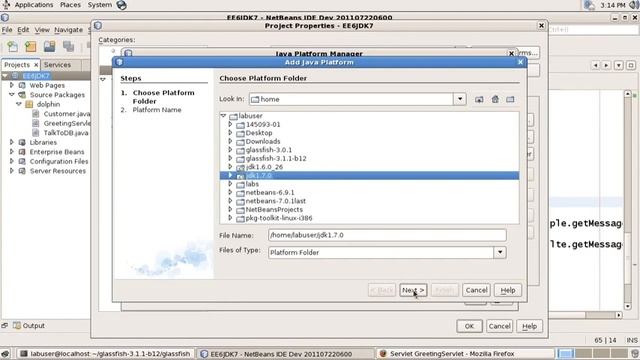Open the File menu in NetBeans
This screenshot has width=640, height=360.
point(7,30)
